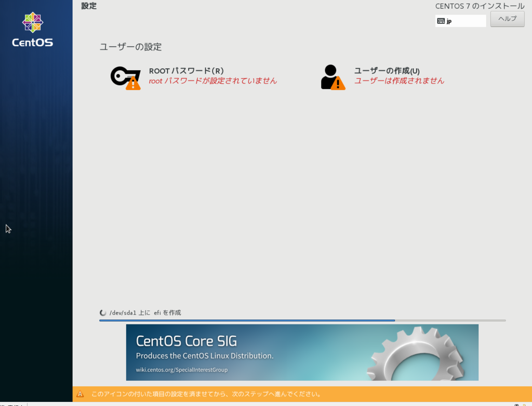Click the spinner next to /dev/sda1 status

[x=103, y=312]
